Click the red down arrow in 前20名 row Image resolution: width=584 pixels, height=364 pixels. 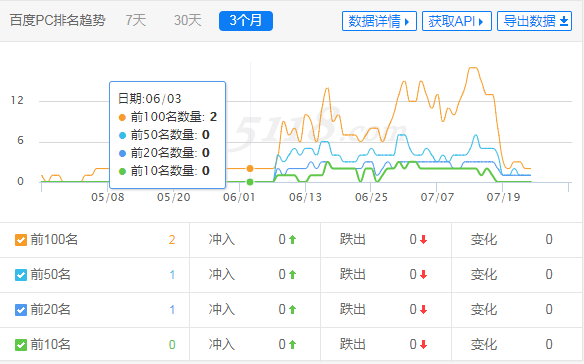[423, 310]
